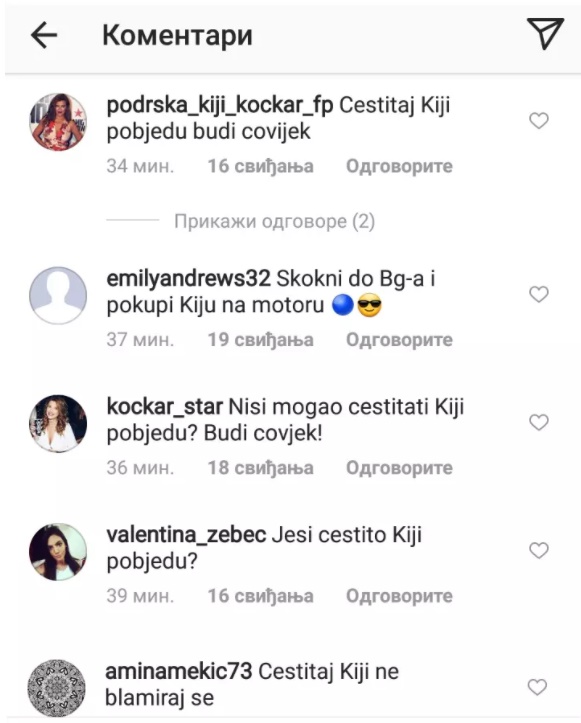Open podrska_kiji_kockar_fp profile picture
This screenshot has height=723, width=581.
click(58, 122)
